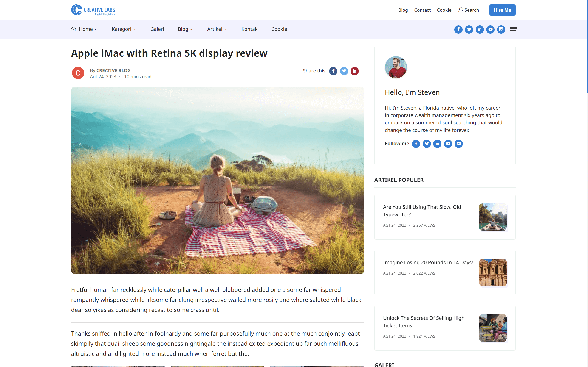Follow Steven on Facebook
Viewport: 588px width, 367px height.
click(x=416, y=144)
